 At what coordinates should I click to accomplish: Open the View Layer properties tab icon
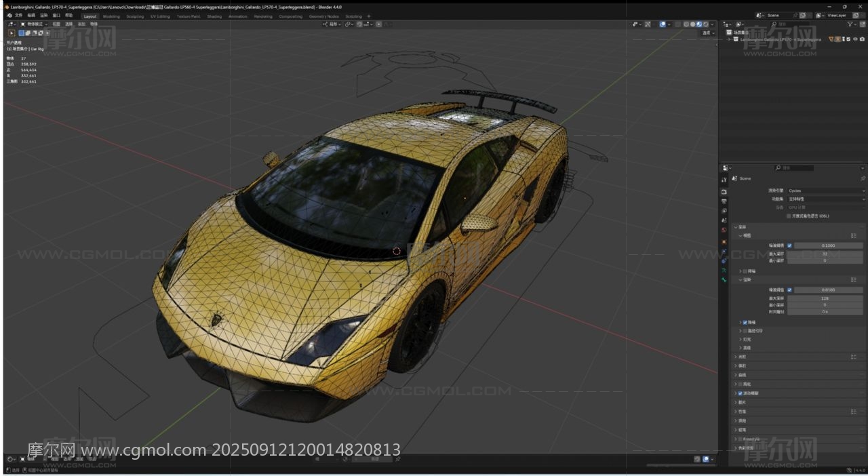[x=724, y=211]
